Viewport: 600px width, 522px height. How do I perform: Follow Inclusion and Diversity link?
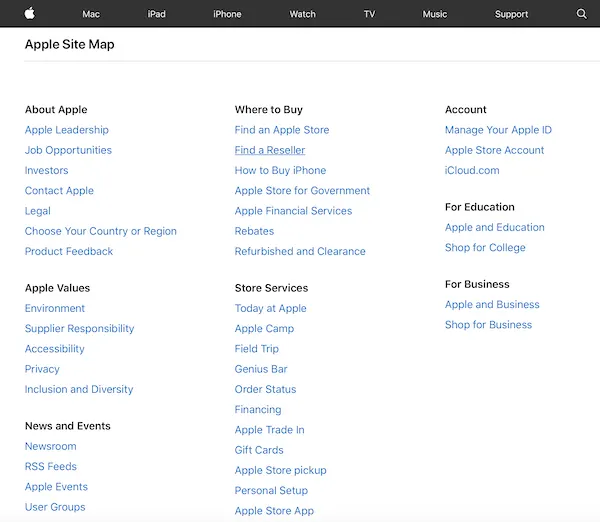(79, 389)
